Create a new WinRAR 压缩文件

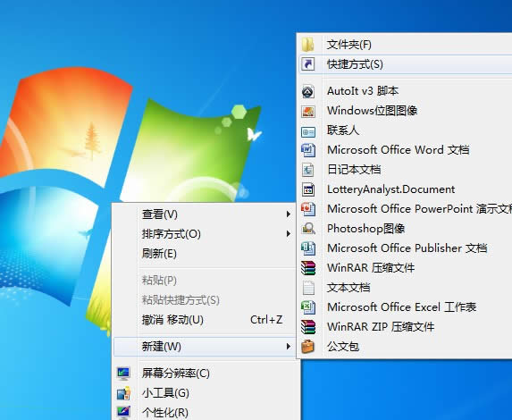[406, 268]
